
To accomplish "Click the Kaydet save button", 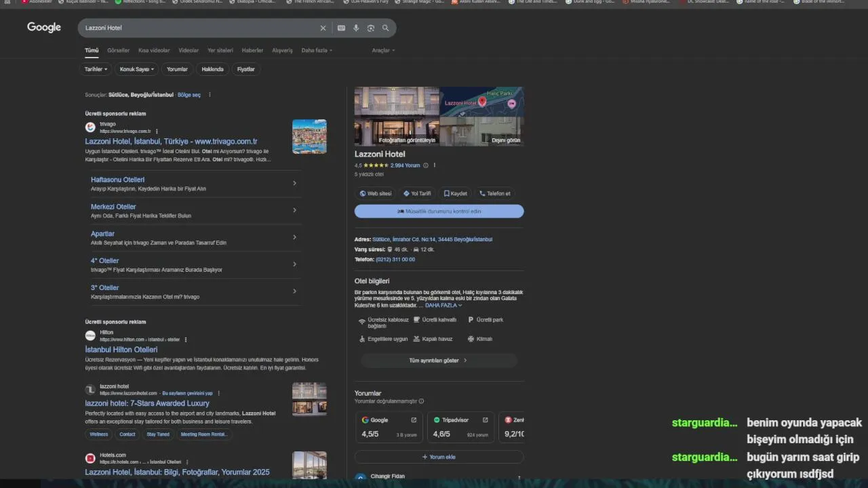I will point(456,193).
